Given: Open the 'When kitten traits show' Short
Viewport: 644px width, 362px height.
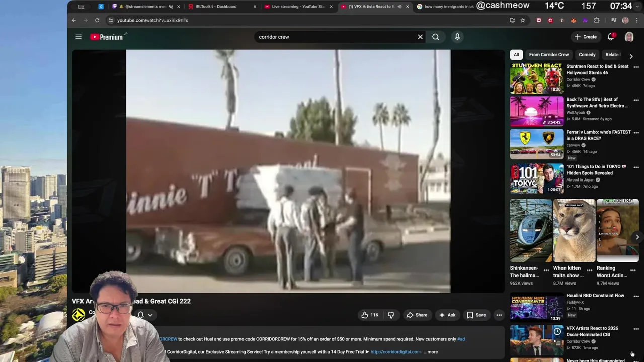Looking at the screenshot, I should tap(574, 230).
